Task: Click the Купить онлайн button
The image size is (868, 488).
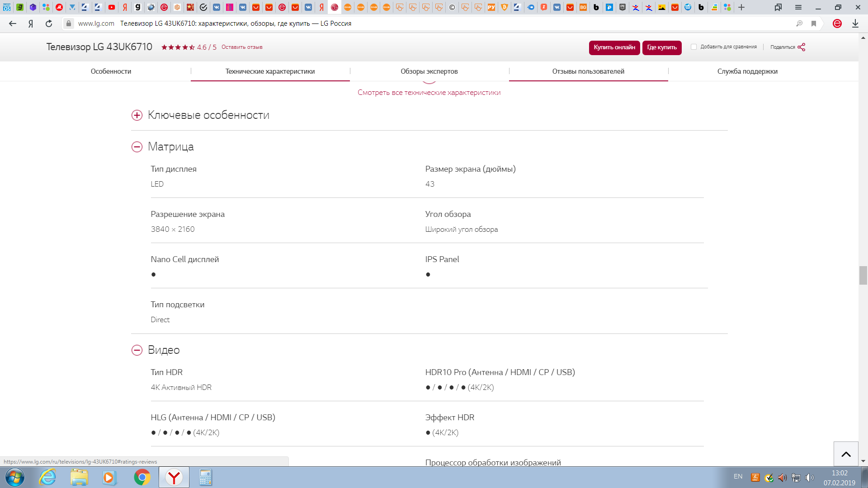Action: click(614, 47)
